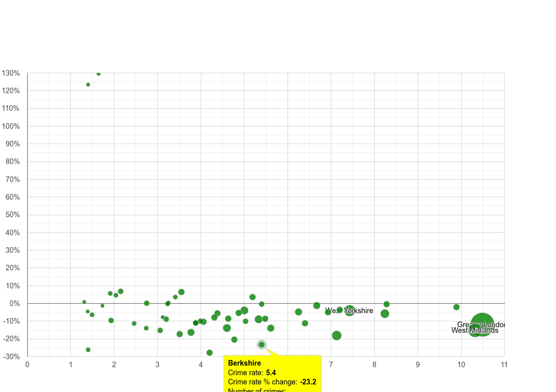This screenshot has width=556, height=392.
Task: Click the 0% y-axis label
Action: tap(15, 304)
